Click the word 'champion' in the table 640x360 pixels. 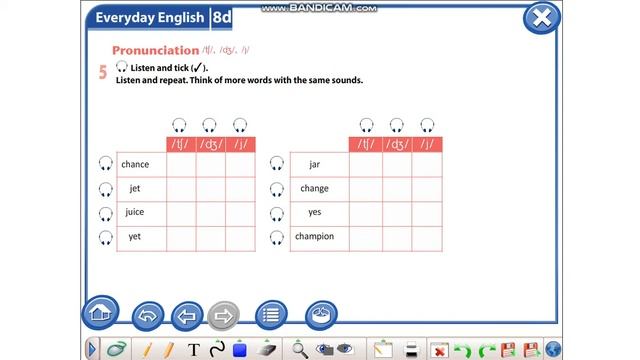coord(314,236)
